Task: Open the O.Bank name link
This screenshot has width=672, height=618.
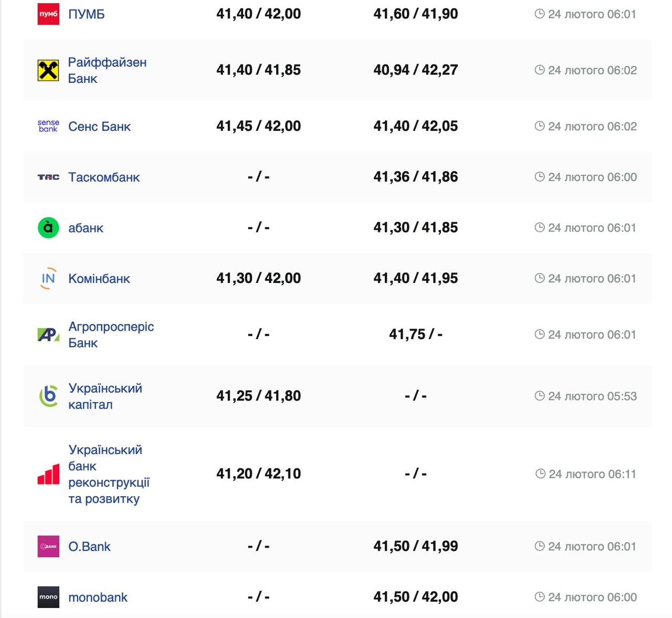Action: coord(89,547)
